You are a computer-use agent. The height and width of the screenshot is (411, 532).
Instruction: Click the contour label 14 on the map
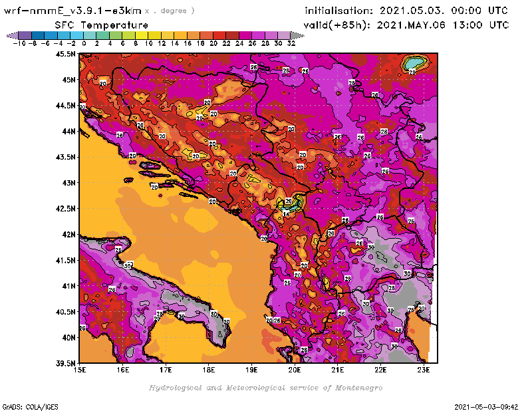tap(286, 214)
